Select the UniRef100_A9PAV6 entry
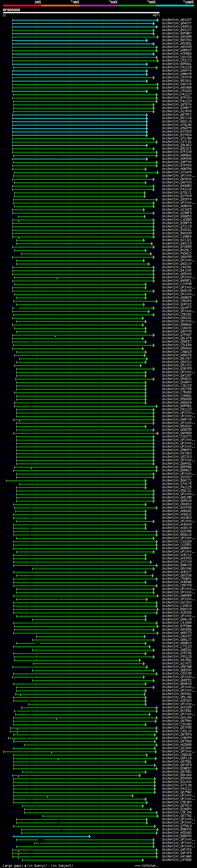Viewport: 197px width, 868px height. pos(177,159)
